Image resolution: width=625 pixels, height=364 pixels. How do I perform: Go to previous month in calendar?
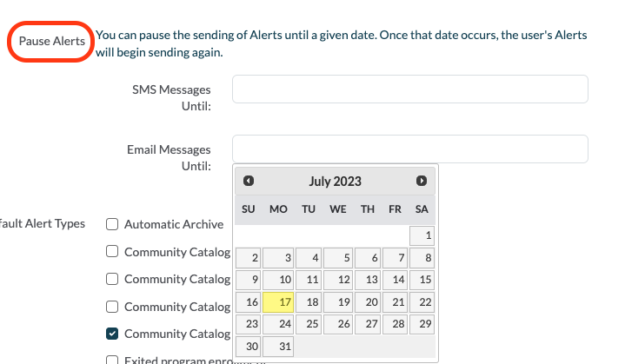tap(249, 182)
